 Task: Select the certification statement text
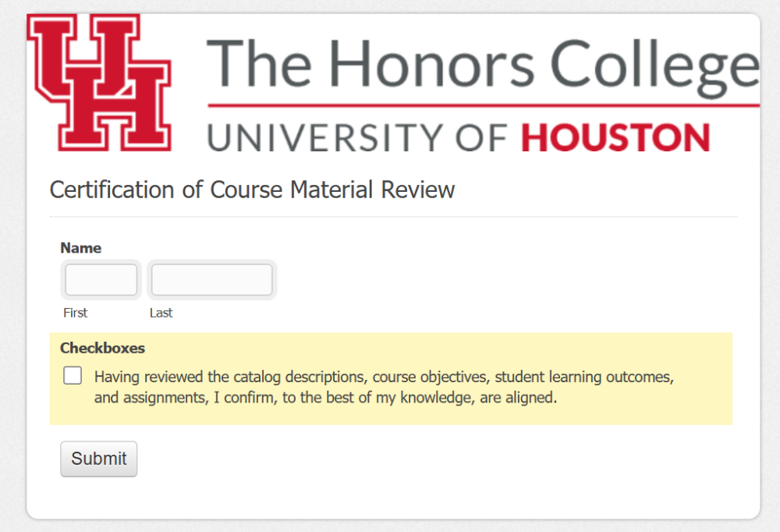382,385
